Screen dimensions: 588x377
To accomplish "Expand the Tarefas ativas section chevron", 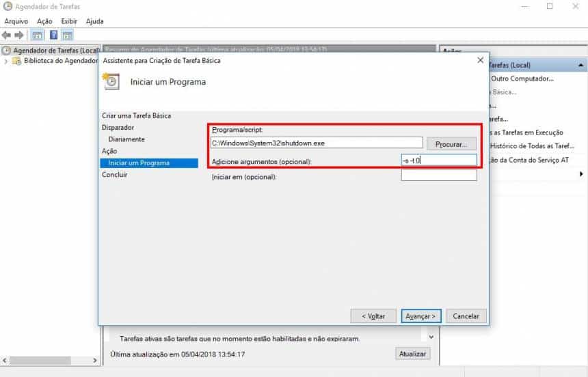I will click(x=431, y=337).
